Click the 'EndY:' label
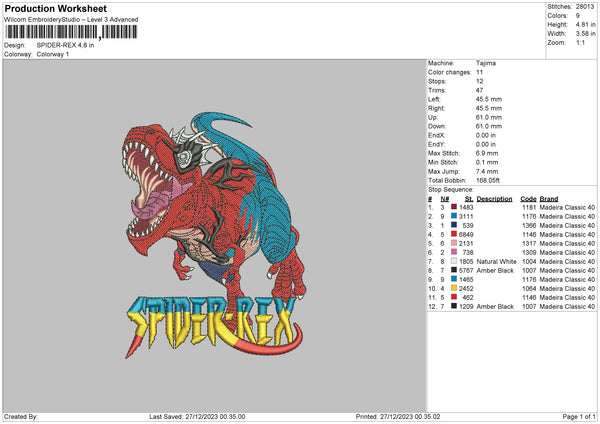The image size is (600, 424). coord(437,144)
